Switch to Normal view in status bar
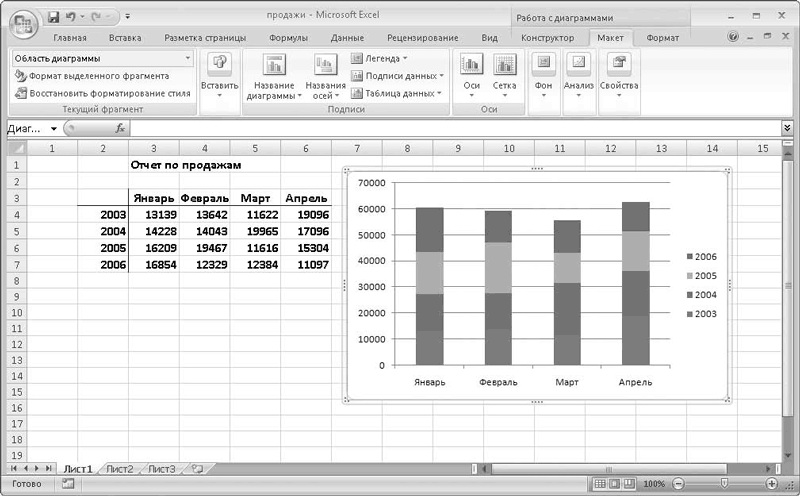Viewport: 800px width, 496px height. (x=601, y=483)
